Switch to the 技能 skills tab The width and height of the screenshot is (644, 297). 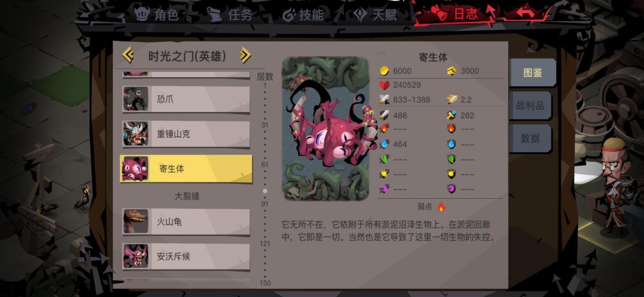(303, 15)
